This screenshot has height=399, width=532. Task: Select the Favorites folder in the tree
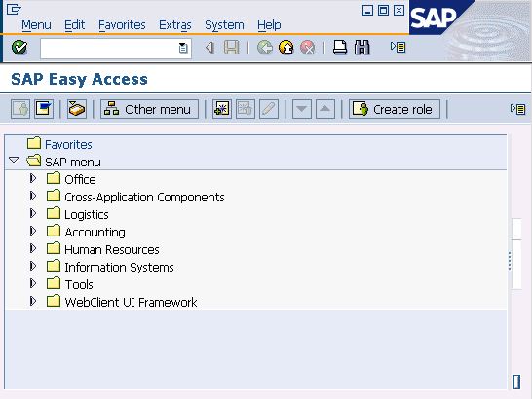coord(68,144)
